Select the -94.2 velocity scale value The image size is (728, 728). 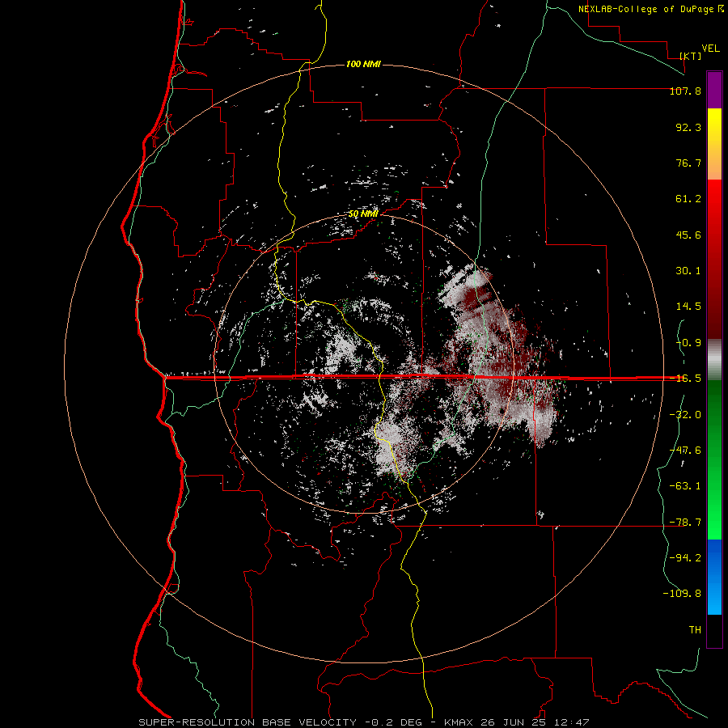685,558
